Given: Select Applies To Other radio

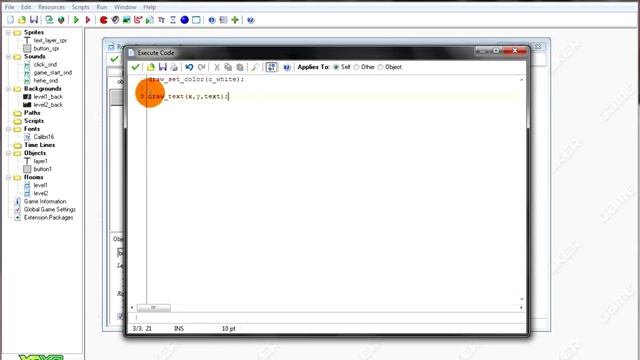Looking at the screenshot, I should pos(356,67).
